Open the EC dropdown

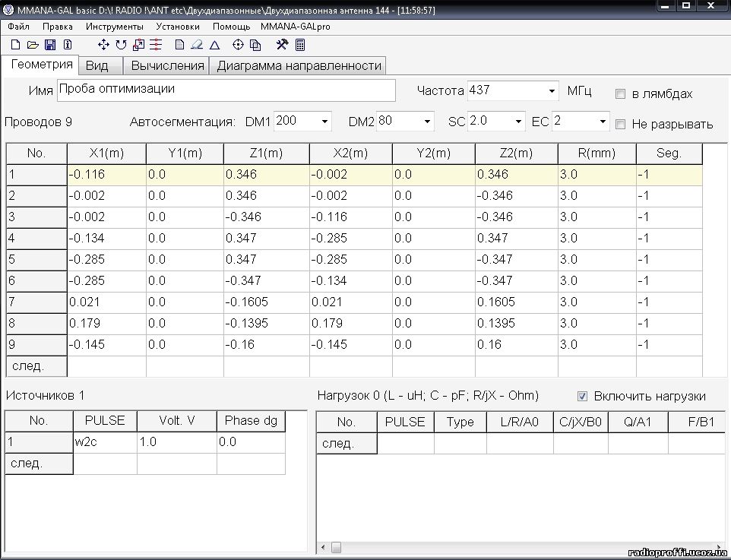coord(603,122)
